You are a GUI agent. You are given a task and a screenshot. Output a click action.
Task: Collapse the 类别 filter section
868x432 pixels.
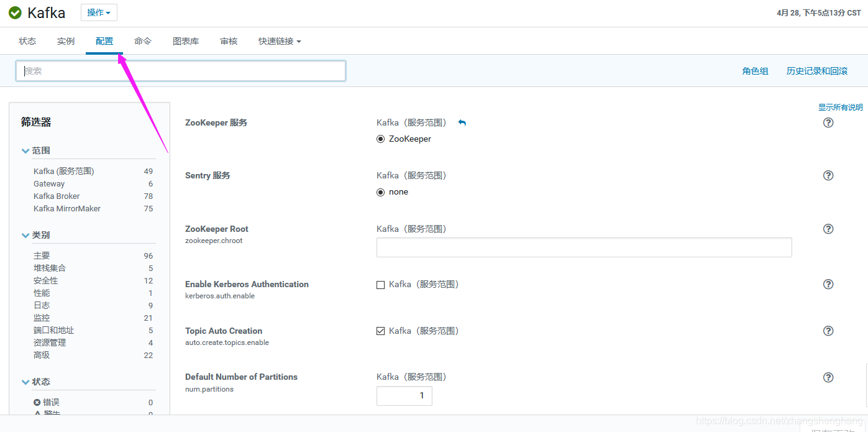click(25, 235)
